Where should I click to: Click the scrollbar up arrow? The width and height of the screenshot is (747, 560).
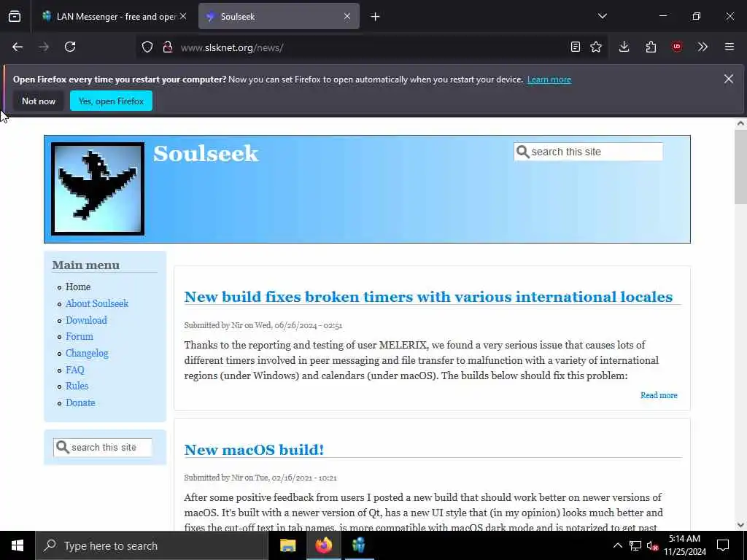(x=740, y=123)
